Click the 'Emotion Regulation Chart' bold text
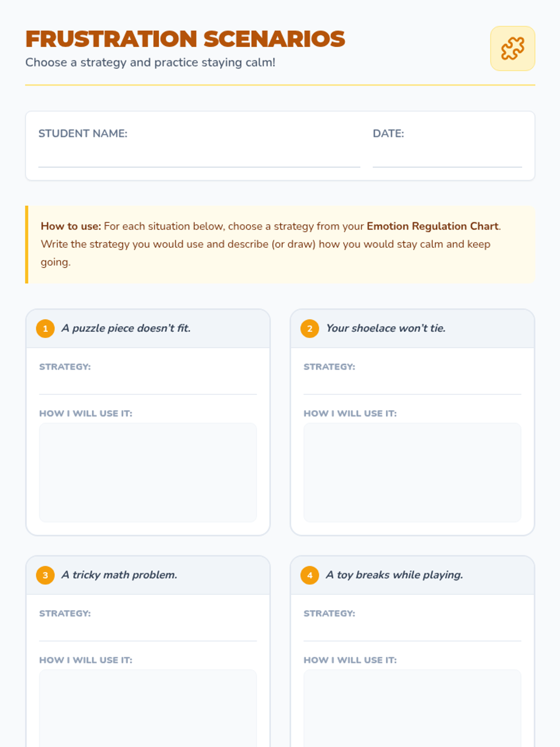 tap(433, 226)
